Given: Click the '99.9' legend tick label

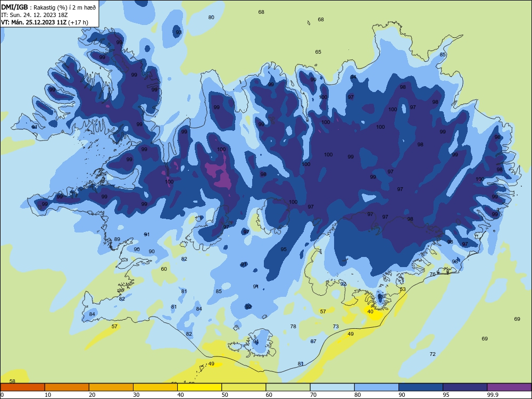Looking at the screenshot, I should tap(493, 395).
